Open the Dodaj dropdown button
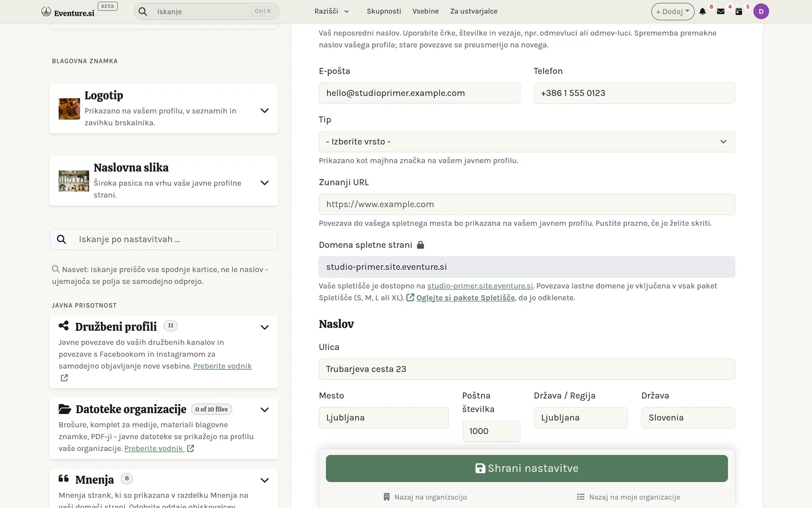This screenshot has width=812, height=508. point(673,11)
